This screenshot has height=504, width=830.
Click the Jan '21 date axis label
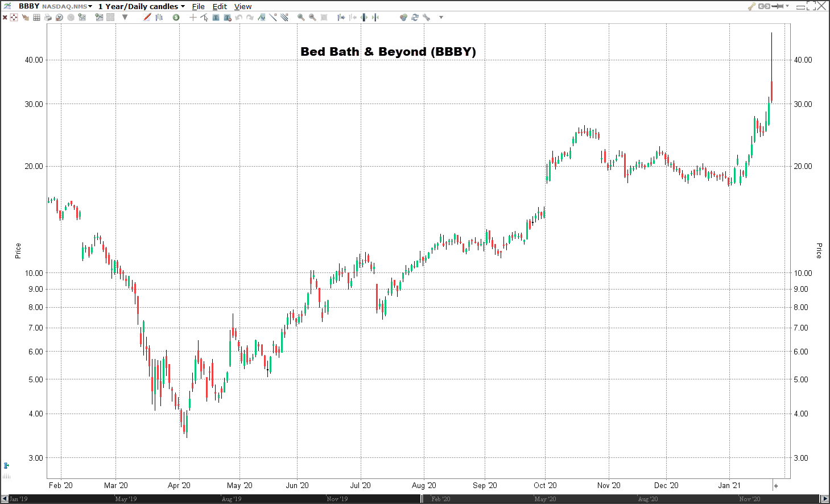click(x=729, y=485)
